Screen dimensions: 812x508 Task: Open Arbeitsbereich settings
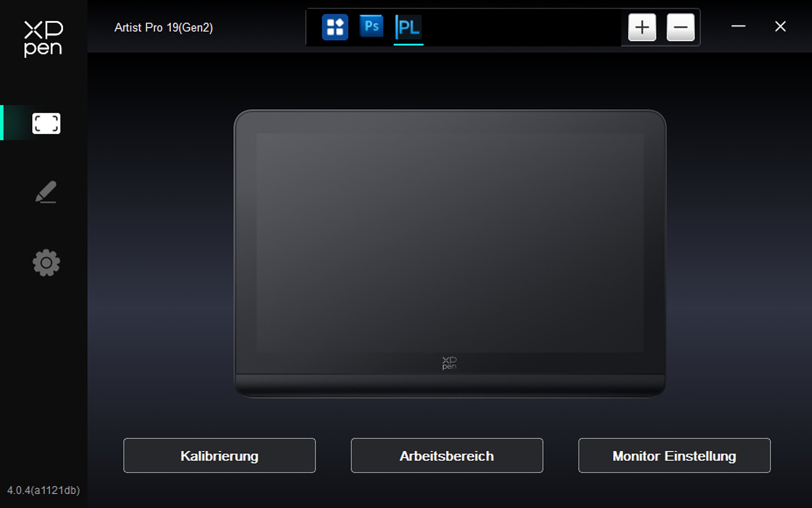point(447,456)
